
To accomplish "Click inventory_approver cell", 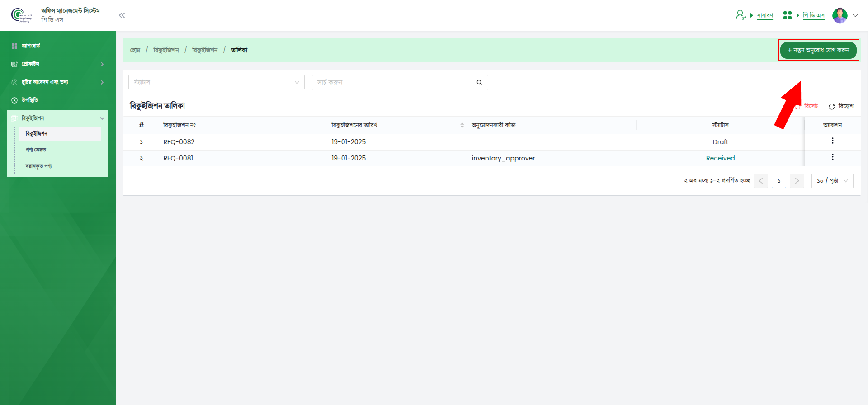I will coord(503,158).
